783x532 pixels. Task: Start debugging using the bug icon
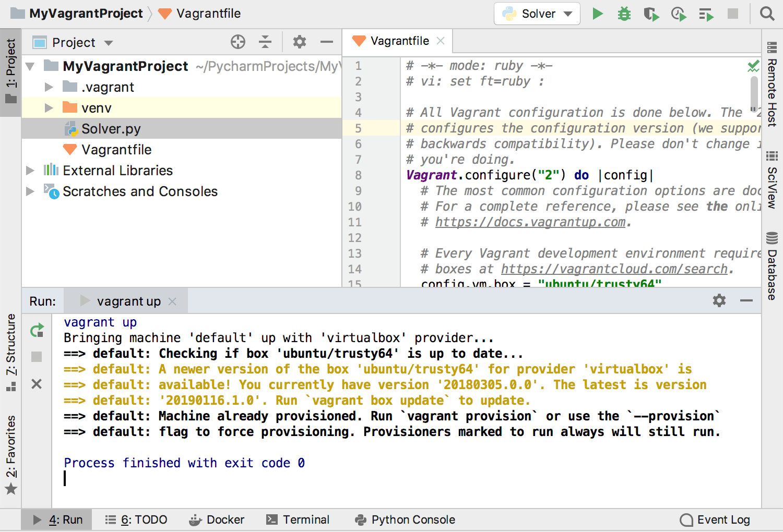click(624, 14)
